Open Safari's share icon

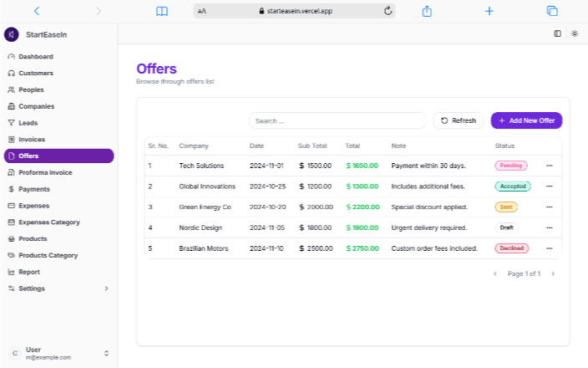click(x=427, y=11)
